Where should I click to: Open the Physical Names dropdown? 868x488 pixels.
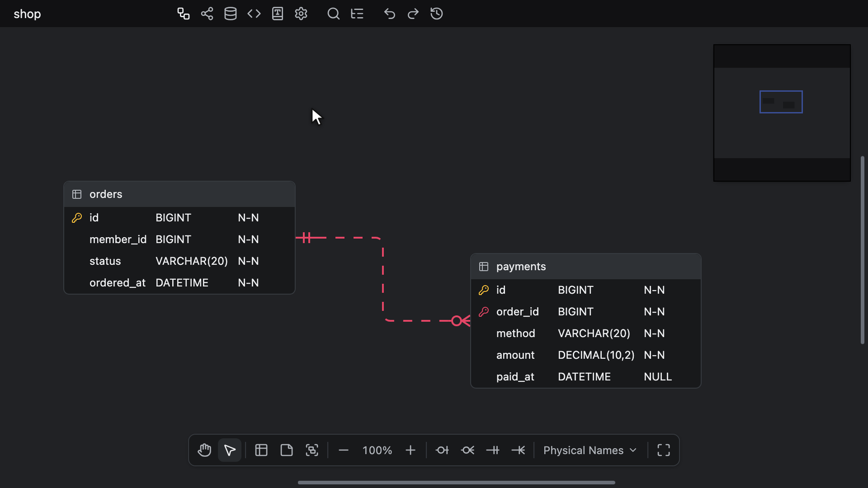[590, 450]
